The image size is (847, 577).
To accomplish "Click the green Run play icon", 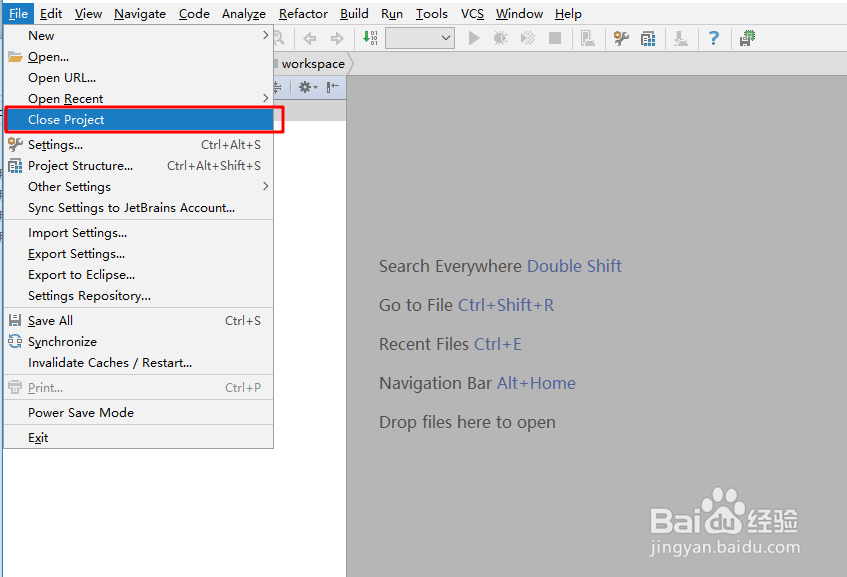I will click(474, 38).
